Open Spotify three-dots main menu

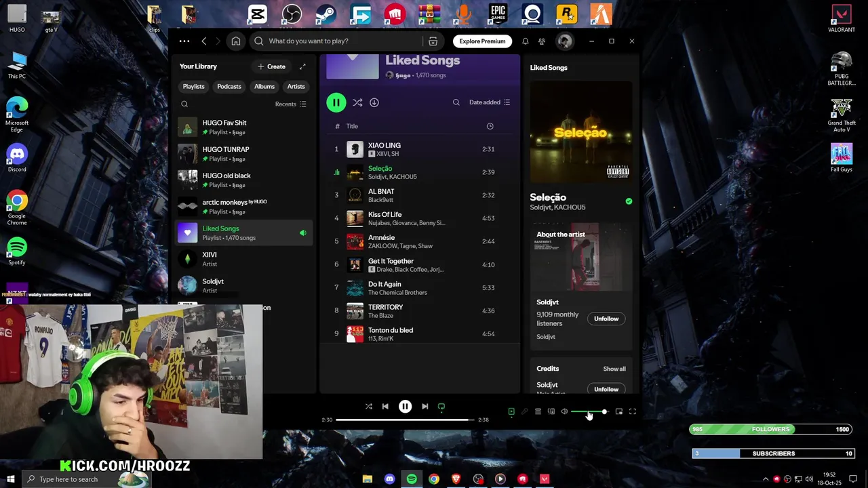pos(184,41)
